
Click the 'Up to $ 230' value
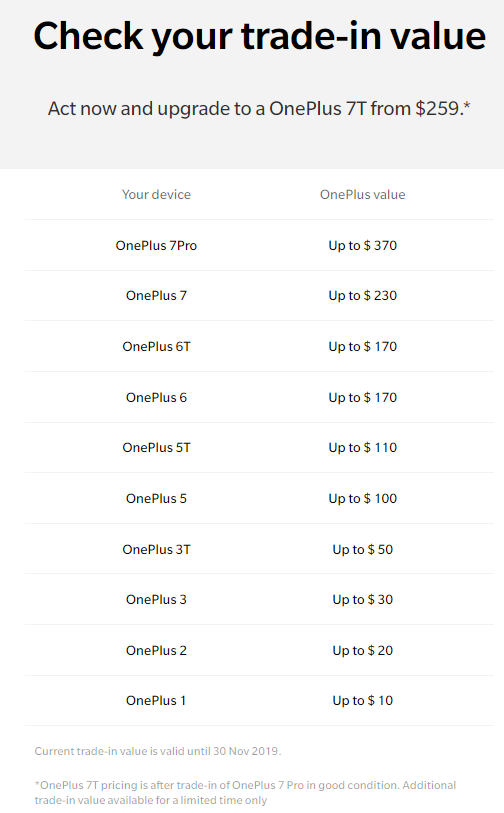click(362, 296)
